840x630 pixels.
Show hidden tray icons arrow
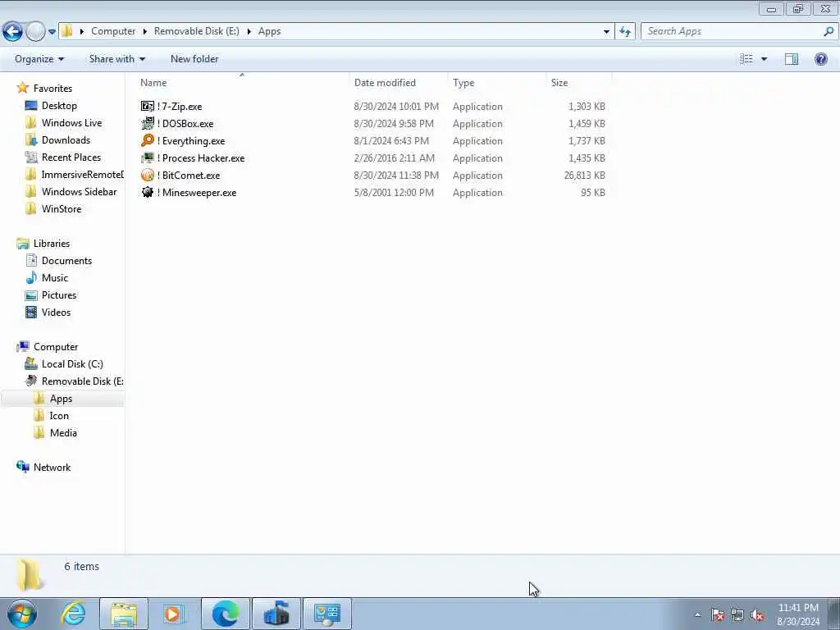point(697,615)
